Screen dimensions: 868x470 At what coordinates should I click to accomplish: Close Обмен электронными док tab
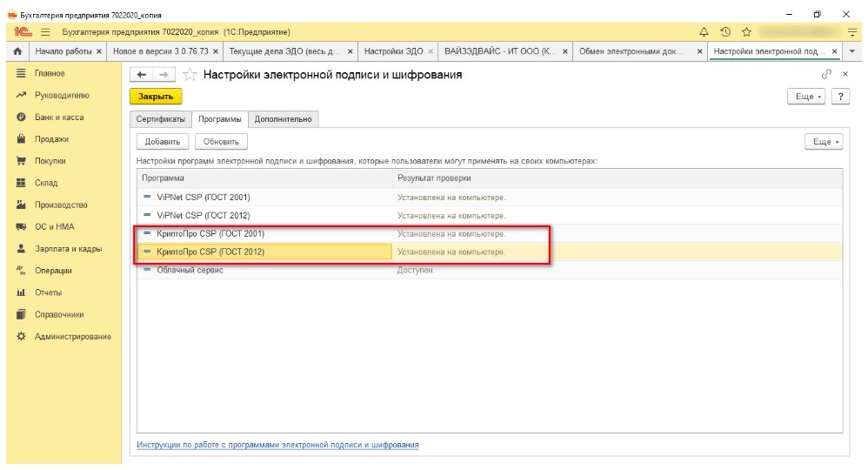coord(700,51)
